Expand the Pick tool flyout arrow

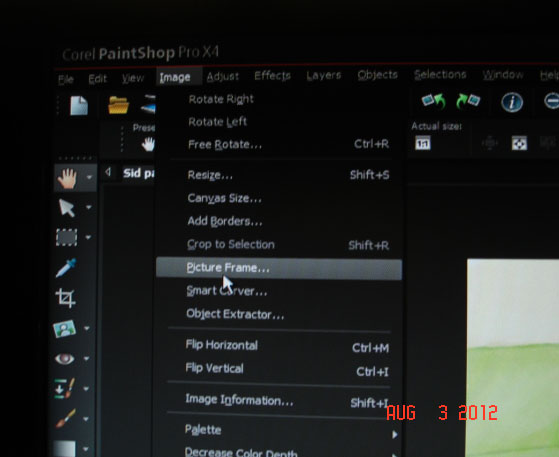[x=89, y=207]
